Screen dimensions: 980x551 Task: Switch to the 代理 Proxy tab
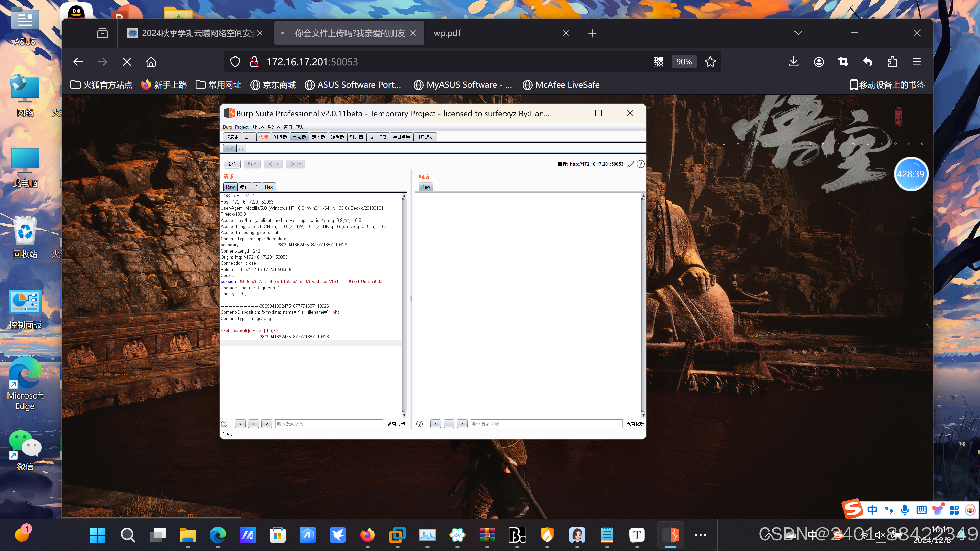click(x=263, y=137)
